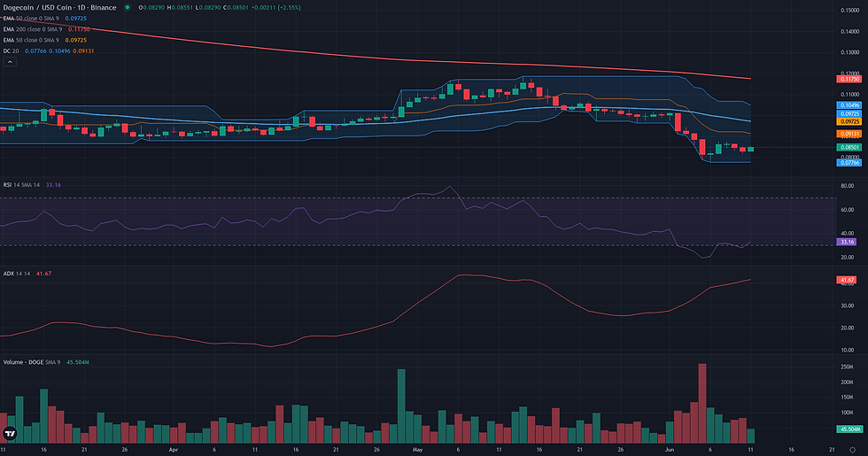868x456 pixels.
Task: Click the blue 0.07766 price label
Action: point(849,163)
